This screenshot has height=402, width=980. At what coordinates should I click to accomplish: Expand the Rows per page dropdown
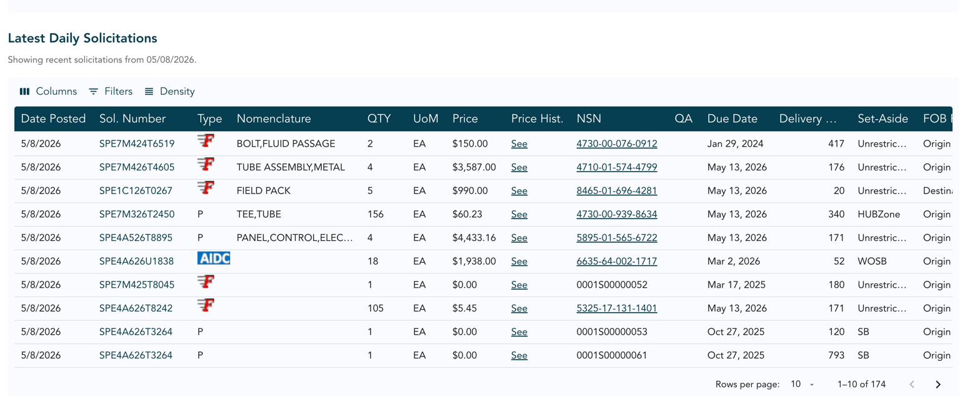tap(802, 385)
